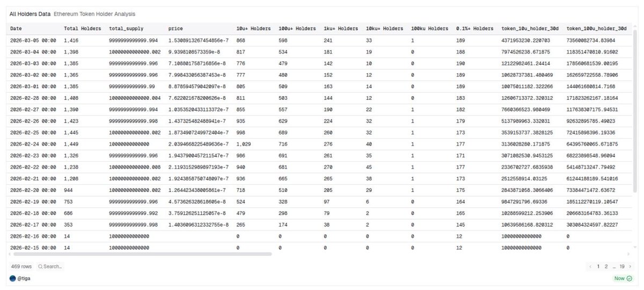
Task: Sort by the Date column header
Action: [16, 28]
